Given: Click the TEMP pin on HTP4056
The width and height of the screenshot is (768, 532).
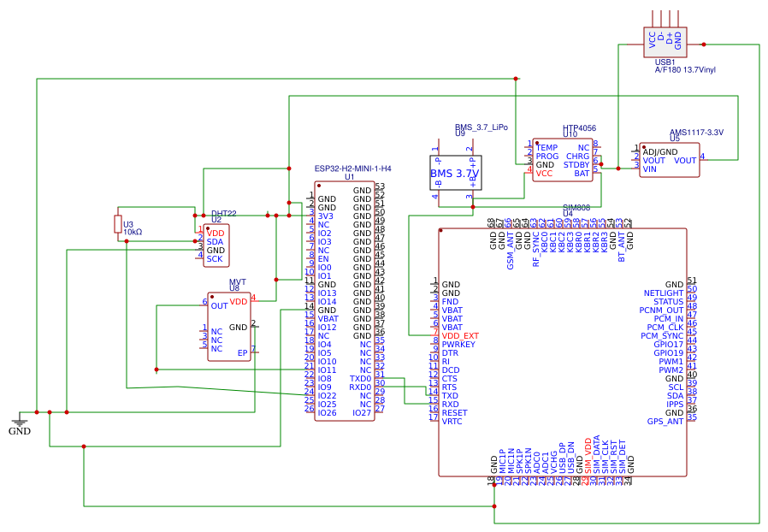Looking at the screenshot, I should pyautogui.click(x=546, y=147).
